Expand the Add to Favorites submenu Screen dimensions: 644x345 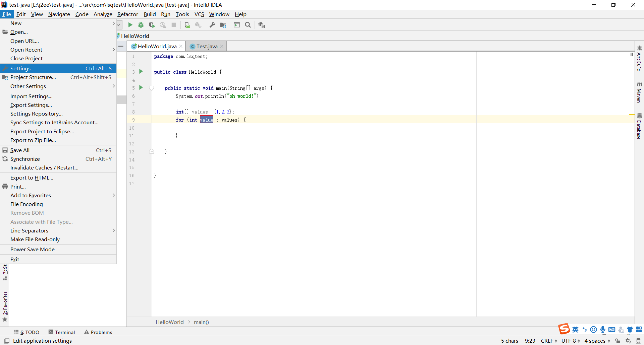[x=59, y=196]
